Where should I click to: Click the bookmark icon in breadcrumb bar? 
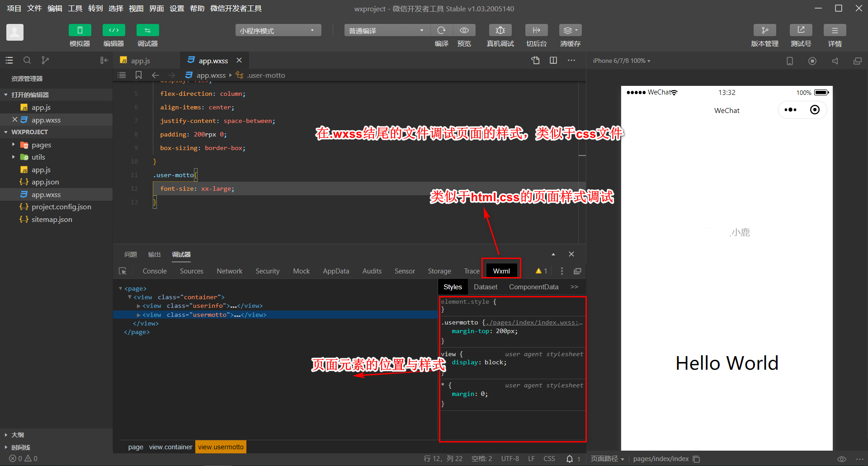[x=138, y=75]
